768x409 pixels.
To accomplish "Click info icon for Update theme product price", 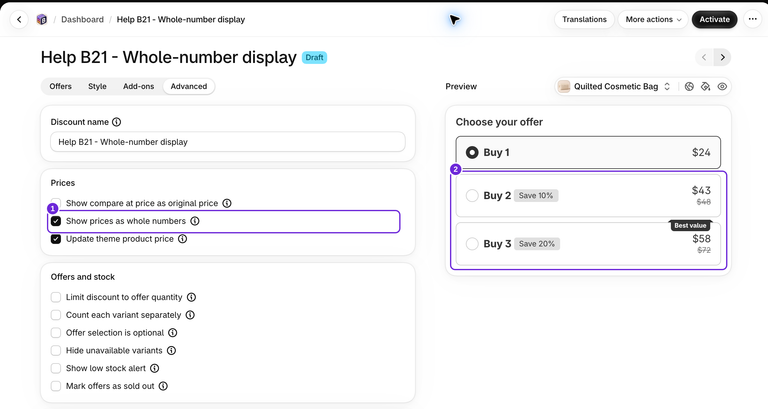I will (x=183, y=239).
